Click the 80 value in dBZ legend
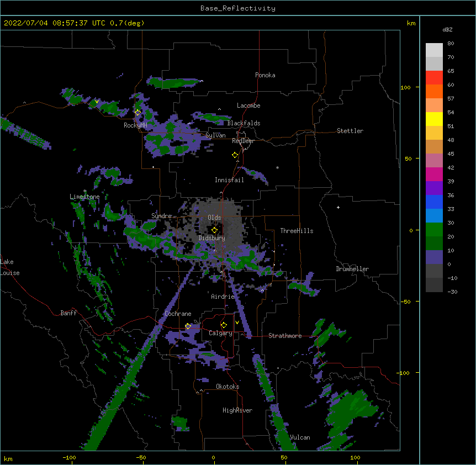 pyautogui.click(x=451, y=44)
